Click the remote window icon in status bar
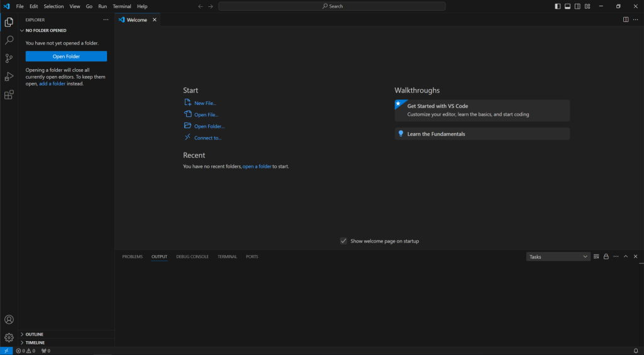 [6, 351]
